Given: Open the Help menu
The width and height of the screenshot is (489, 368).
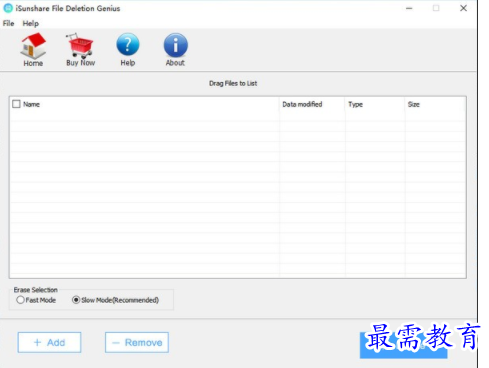Looking at the screenshot, I should click(x=31, y=23).
